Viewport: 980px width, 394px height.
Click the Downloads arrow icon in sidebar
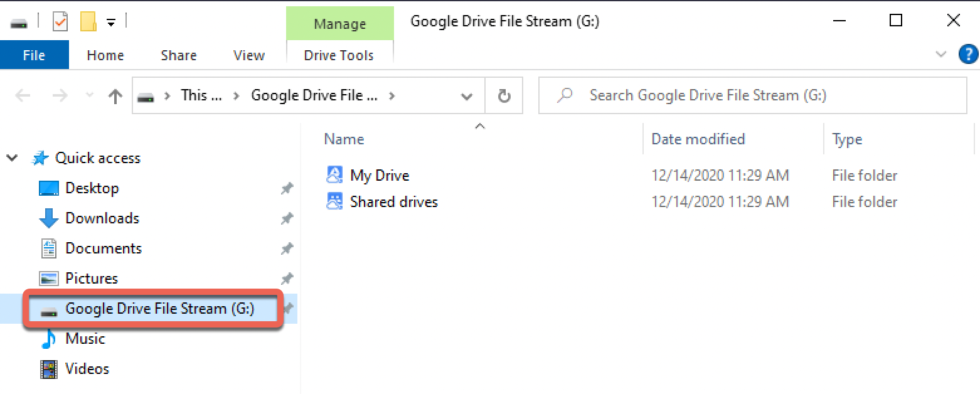(48, 218)
